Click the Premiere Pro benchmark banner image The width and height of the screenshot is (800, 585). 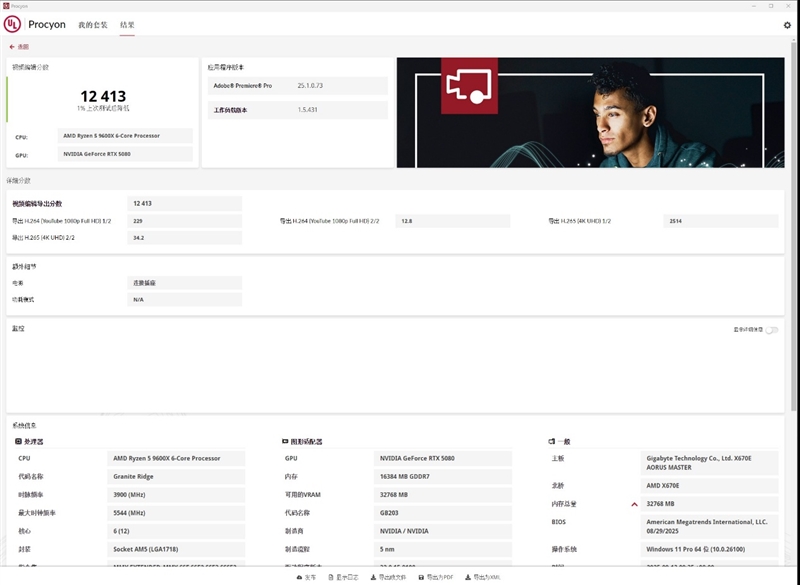pos(589,111)
